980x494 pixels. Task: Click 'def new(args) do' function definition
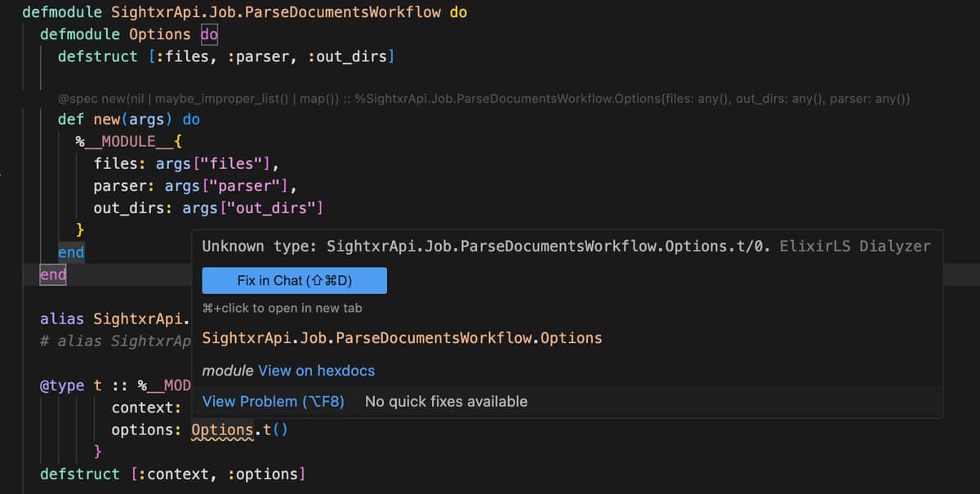(129, 119)
